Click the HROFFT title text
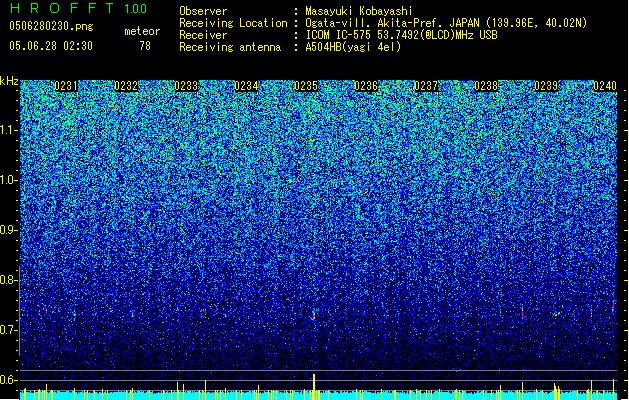The width and height of the screenshot is (629, 400). [x=62, y=8]
